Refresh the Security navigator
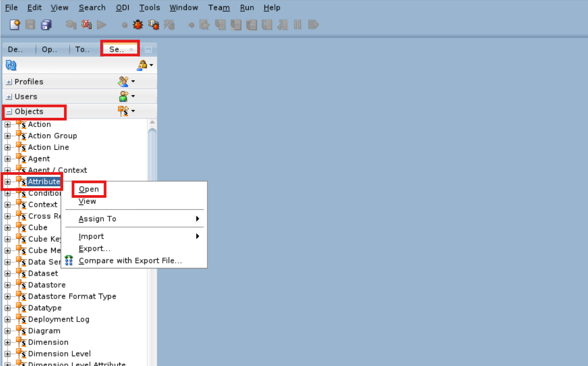Screen dimensions: 588x366 [x=11, y=65]
